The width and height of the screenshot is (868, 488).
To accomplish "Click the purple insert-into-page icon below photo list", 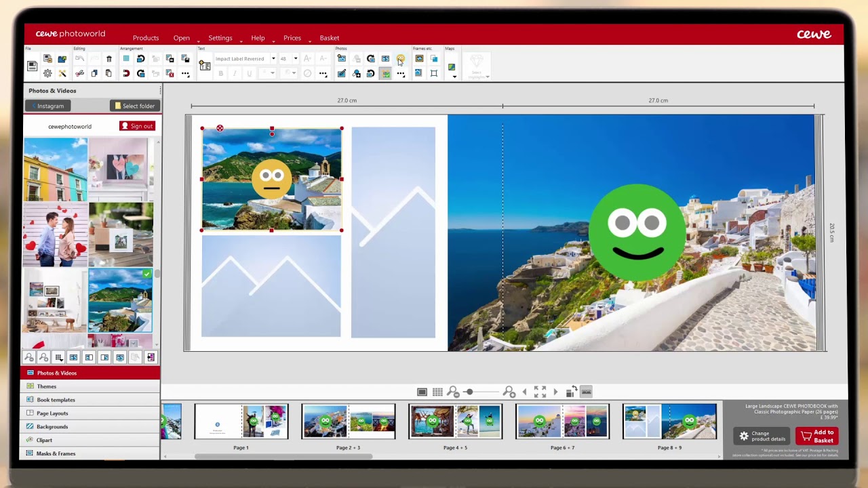I will (x=151, y=357).
